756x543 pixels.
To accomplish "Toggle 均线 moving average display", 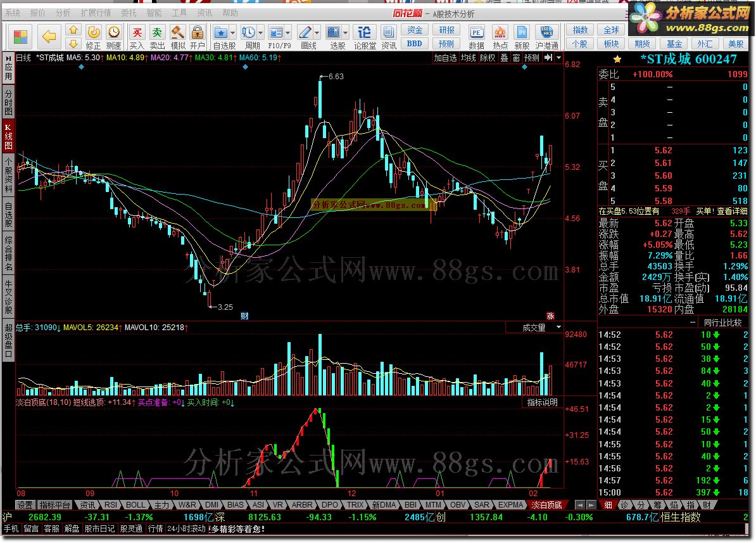I will tap(468, 58).
